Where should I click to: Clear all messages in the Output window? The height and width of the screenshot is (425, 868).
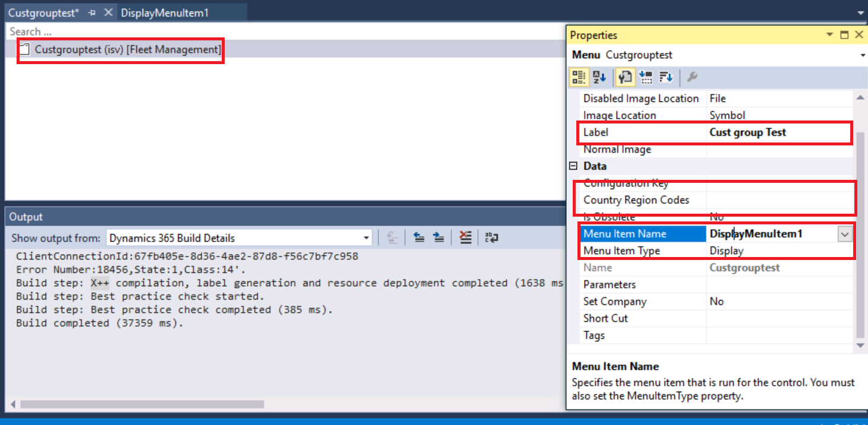tap(465, 237)
